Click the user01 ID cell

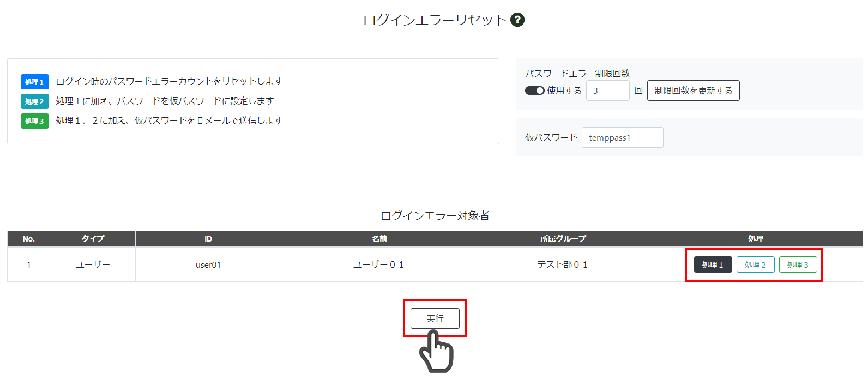point(208,264)
